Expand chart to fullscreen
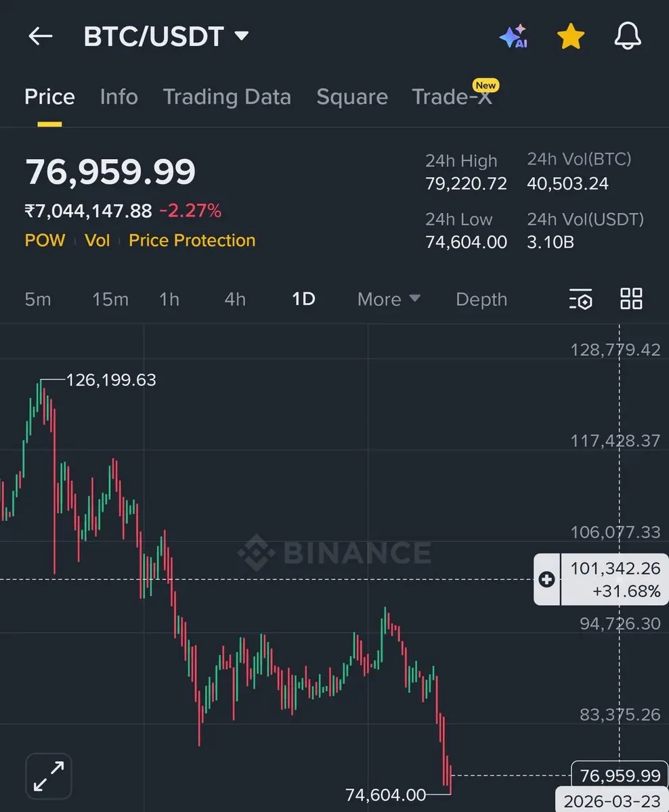The height and width of the screenshot is (812, 669). 49,775
